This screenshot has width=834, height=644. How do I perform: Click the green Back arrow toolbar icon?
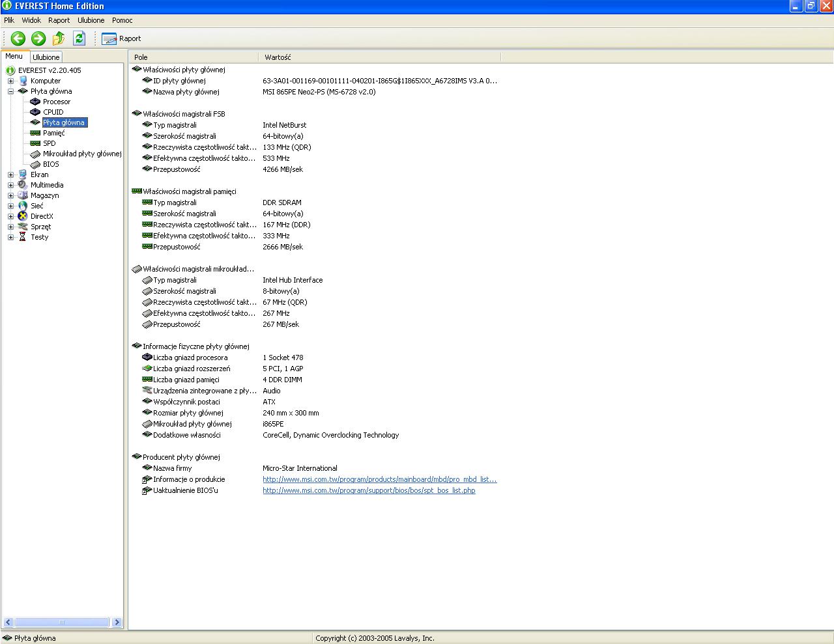[x=18, y=38]
